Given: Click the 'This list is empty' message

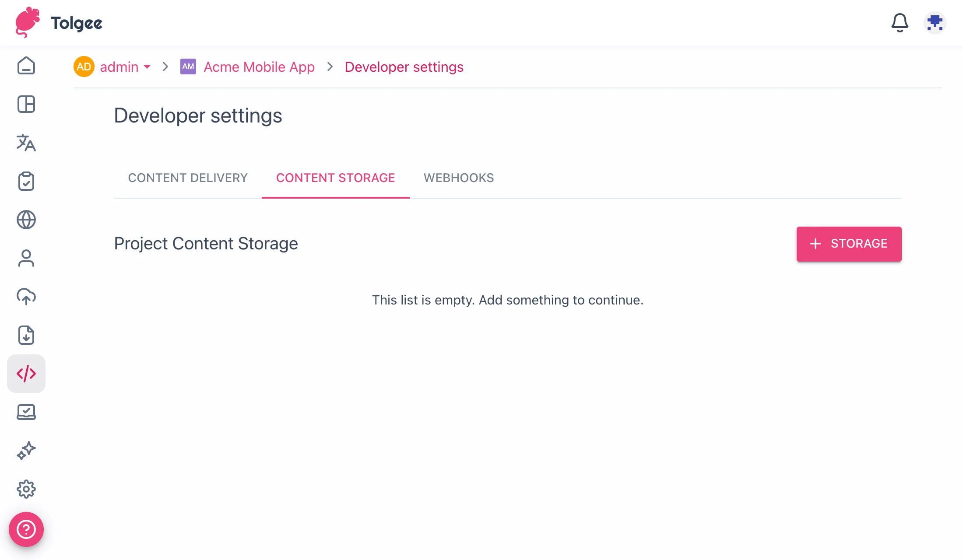Looking at the screenshot, I should point(508,300).
